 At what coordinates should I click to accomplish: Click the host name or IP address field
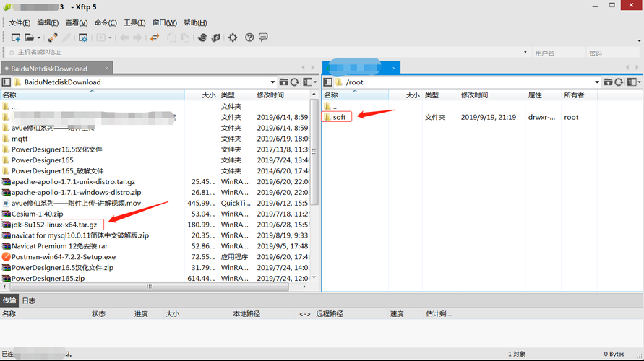pyautogui.click(x=267, y=52)
